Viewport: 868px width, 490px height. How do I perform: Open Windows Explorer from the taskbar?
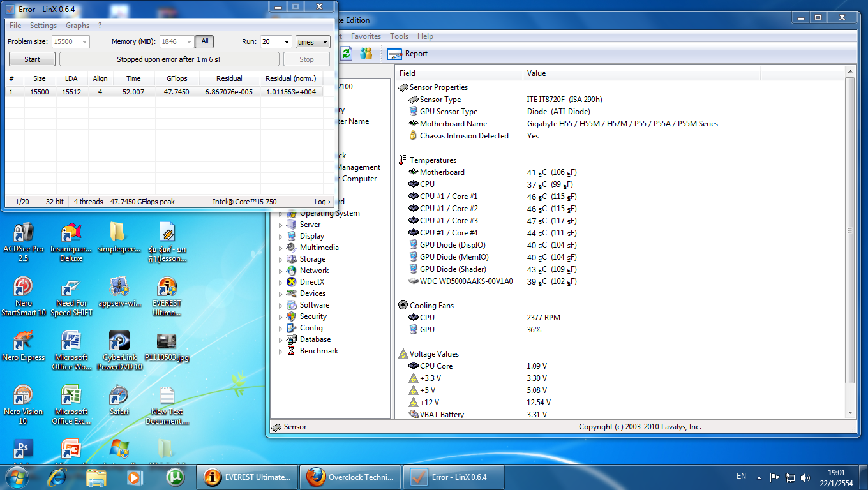[x=96, y=477]
